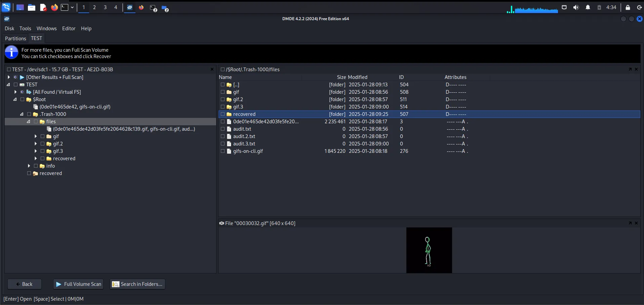Click the volume speaker icon
The image size is (644, 305).
(x=576, y=7)
